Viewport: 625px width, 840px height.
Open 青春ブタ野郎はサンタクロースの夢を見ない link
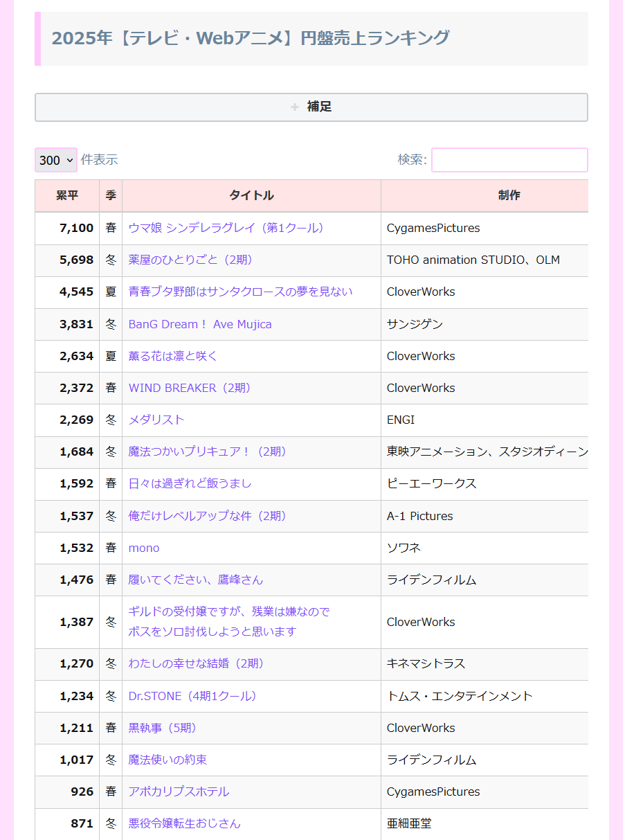point(240,292)
